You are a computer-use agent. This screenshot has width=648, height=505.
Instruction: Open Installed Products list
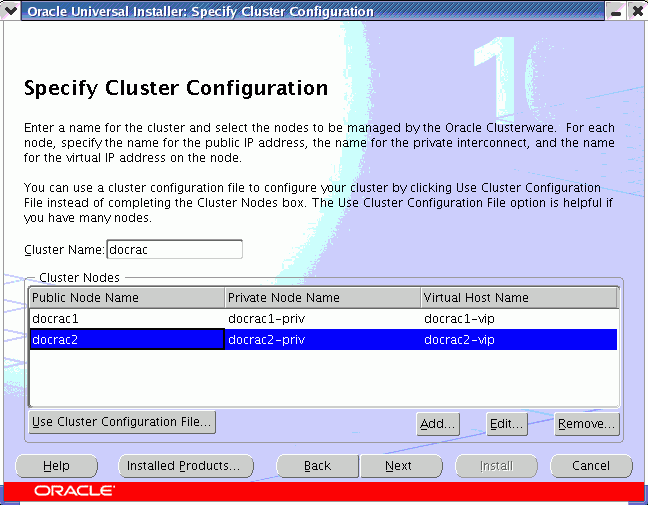pyautogui.click(x=186, y=466)
